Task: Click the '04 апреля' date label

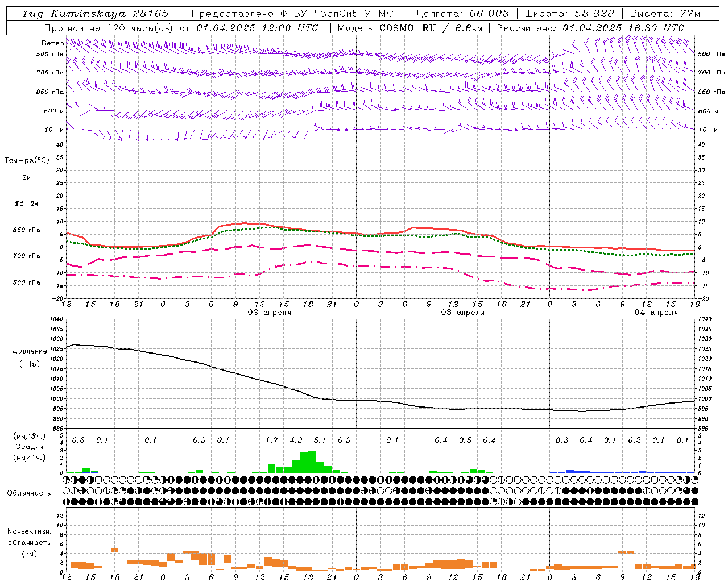Action: coord(656,313)
